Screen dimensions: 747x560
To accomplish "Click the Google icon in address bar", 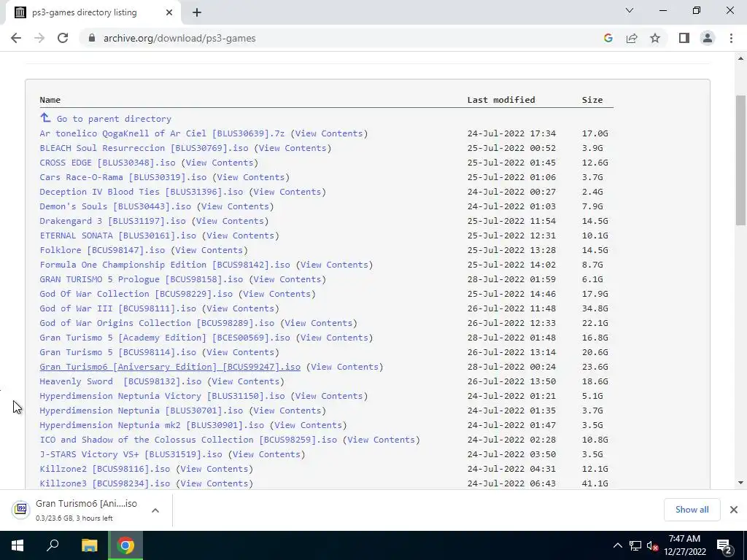I will point(608,38).
